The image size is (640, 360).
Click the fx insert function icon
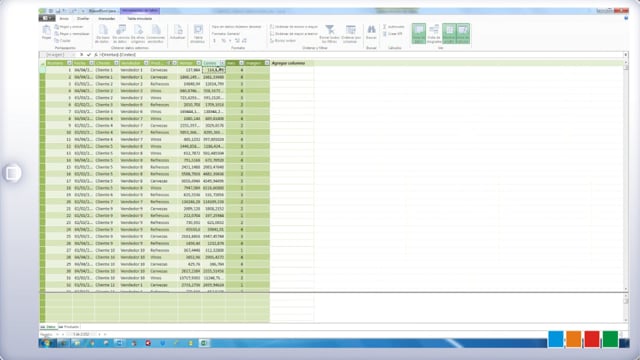96,55
